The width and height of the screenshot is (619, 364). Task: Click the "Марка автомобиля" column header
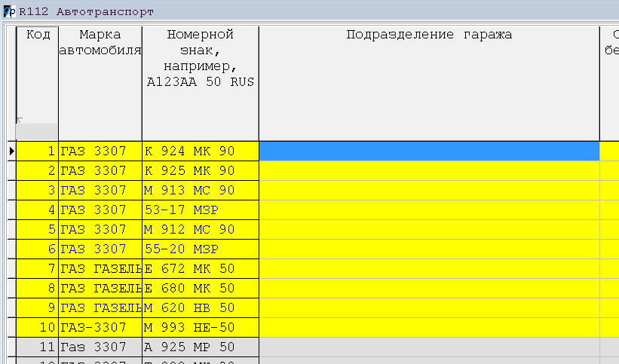[x=100, y=42]
